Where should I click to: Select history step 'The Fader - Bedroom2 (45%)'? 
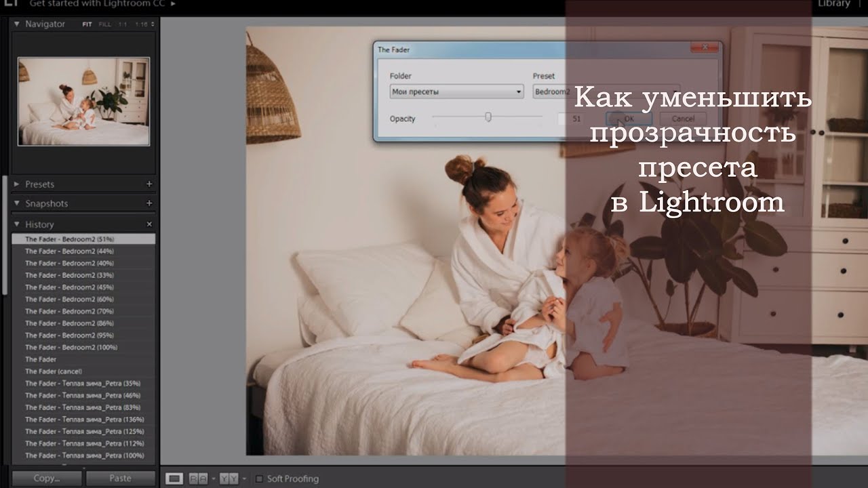(x=83, y=287)
